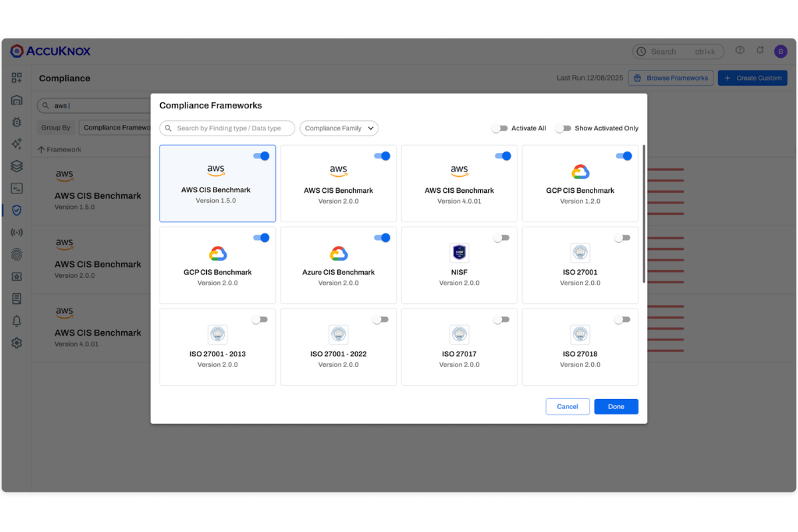Screen dimensions: 798x532
Task: Select the shield compliance icon in the sidebar
Action: pyautogui.click(x=17, y=210)
